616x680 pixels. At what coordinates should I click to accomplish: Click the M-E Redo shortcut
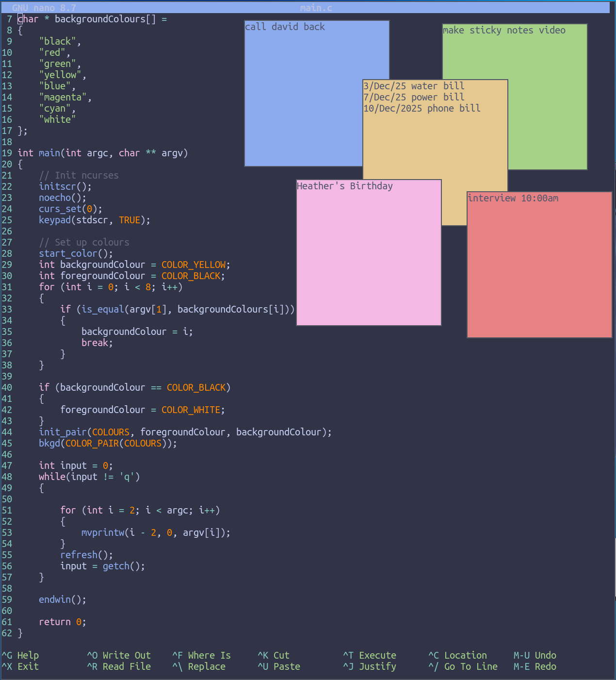(x=535, y=666)
